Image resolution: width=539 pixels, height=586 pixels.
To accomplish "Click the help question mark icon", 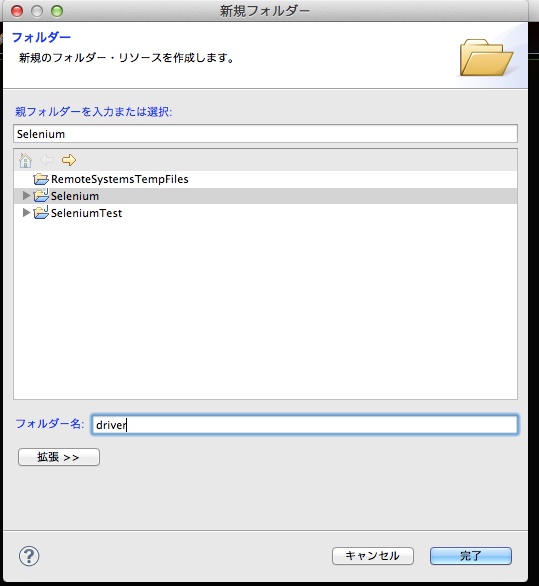I will (x=29, y=556).
